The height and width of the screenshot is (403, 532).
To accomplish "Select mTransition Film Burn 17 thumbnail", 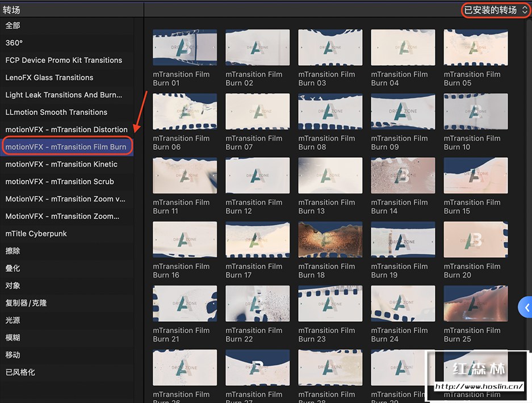I will coord(258,240).
